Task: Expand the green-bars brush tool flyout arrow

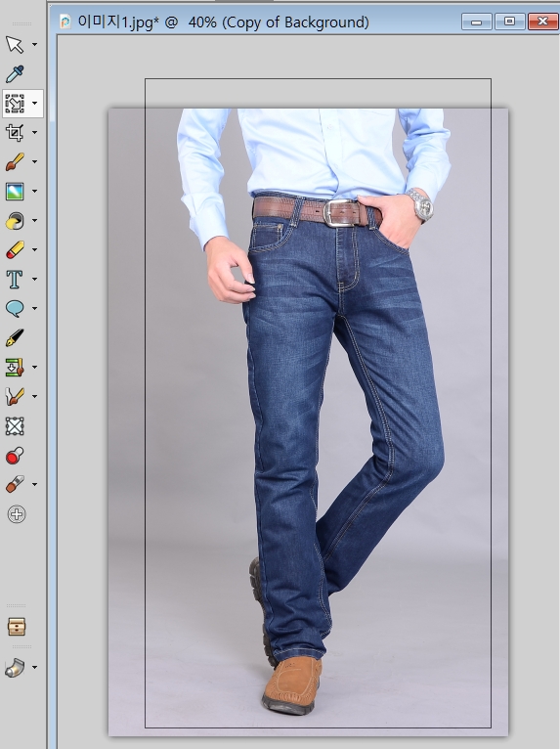Action: tap(35, 368)
